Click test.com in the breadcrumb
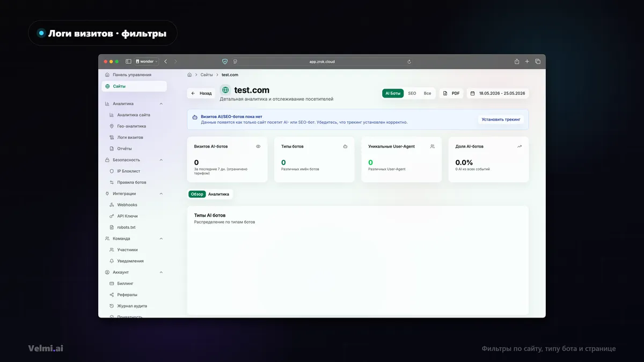Viewport: 644px width, 362px height. 230,75
